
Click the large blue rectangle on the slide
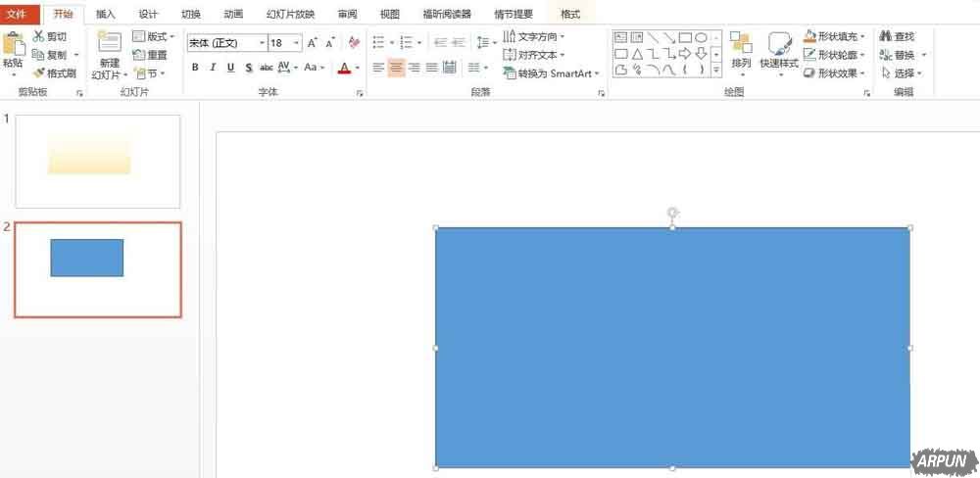pos(672,348)
